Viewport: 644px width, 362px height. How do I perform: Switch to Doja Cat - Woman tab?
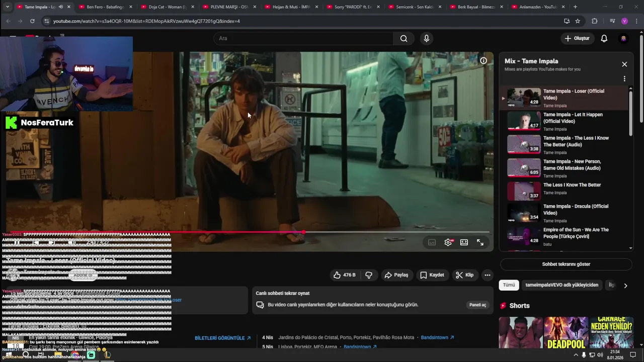(x=166, y=7)
